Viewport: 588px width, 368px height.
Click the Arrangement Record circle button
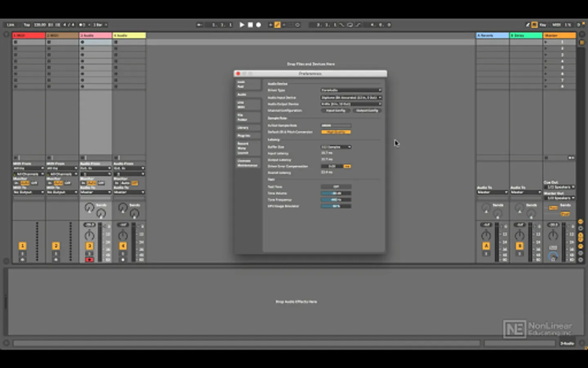click(258, 25)
